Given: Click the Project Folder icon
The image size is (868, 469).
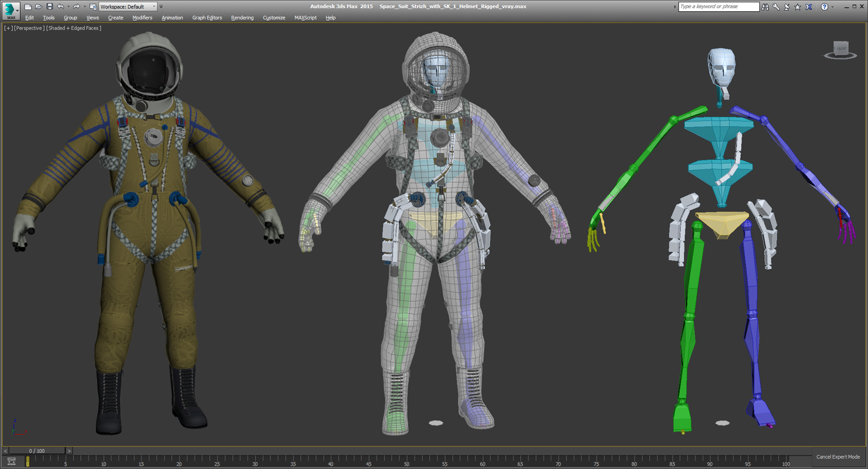Looking at the screenshot, I should (x=93, y=6).
